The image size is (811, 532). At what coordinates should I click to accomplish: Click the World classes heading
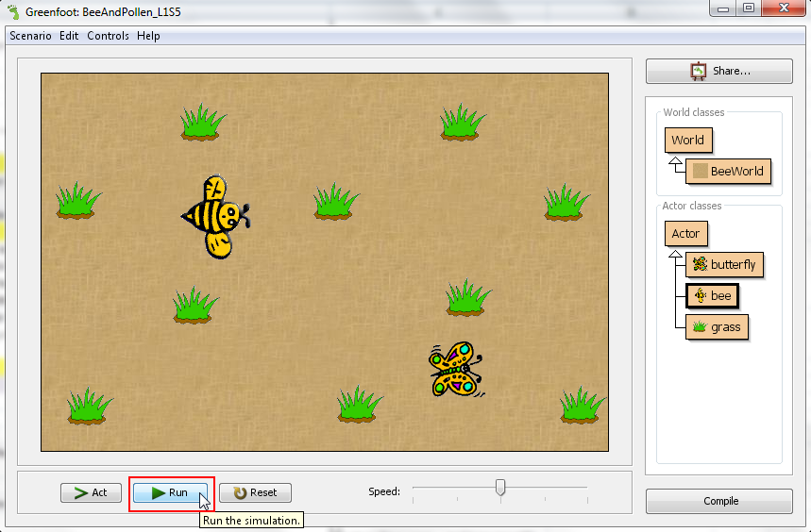(694, 112)
